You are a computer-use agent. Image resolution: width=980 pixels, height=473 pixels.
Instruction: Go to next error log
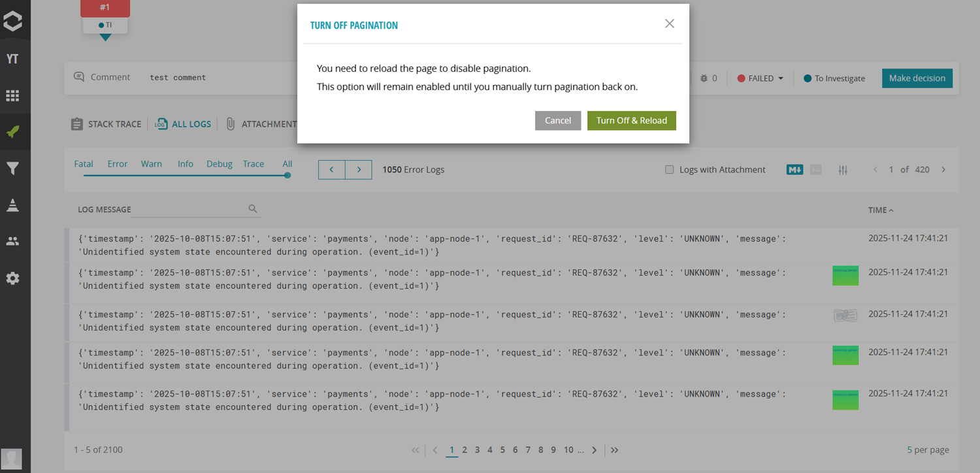pyautogui.click(x=359, y=170)
